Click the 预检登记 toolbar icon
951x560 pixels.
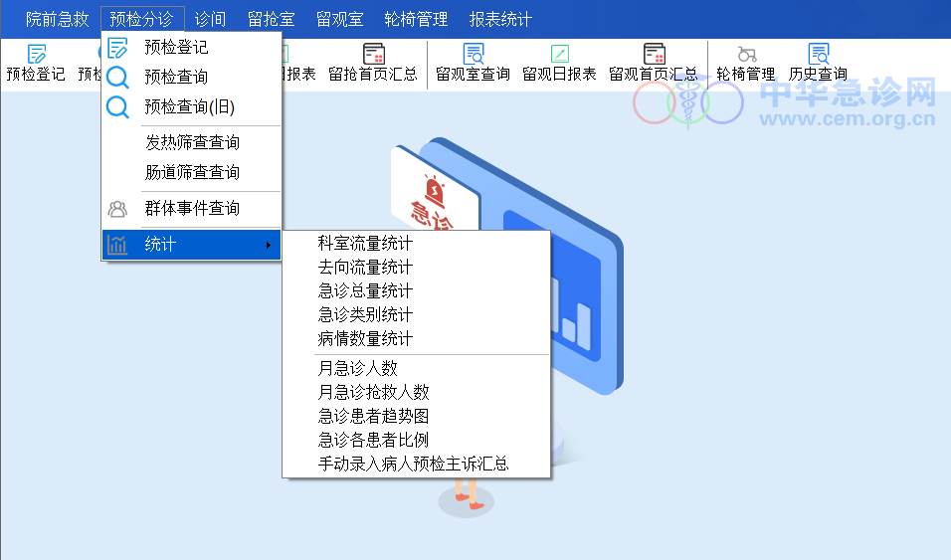click(37, 62)
